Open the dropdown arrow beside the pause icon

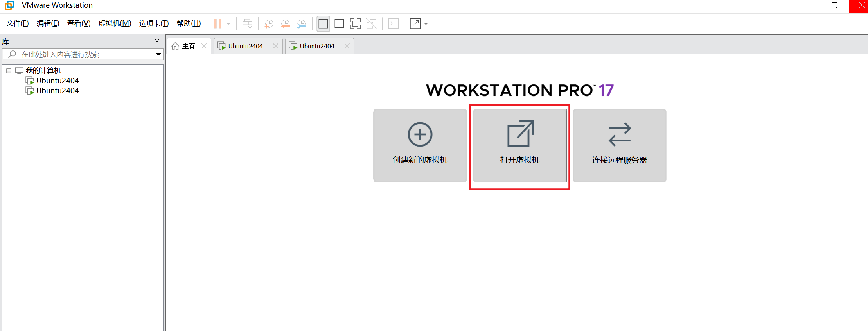(228, 24)
